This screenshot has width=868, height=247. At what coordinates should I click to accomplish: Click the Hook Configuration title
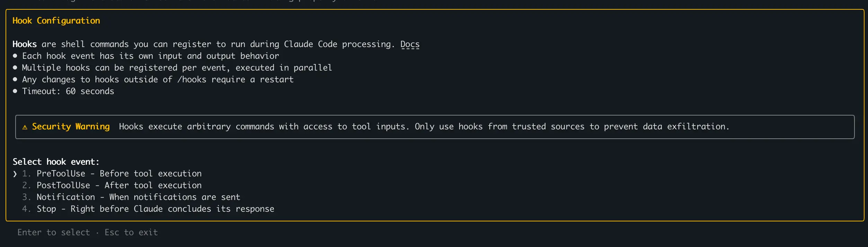tap(56, 21)
